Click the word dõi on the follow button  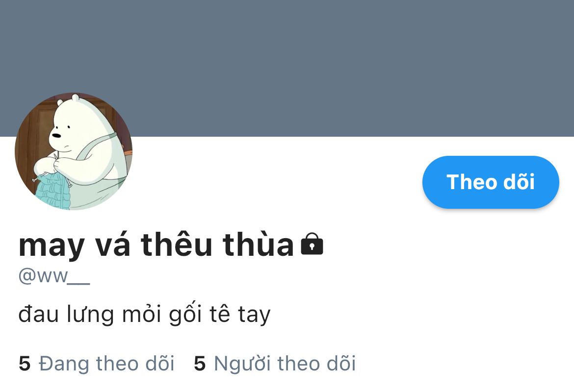[519, 182]
